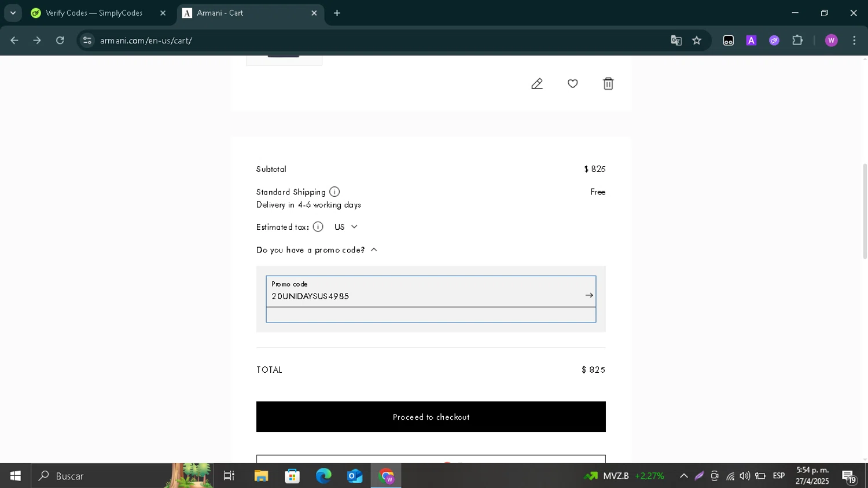
Task: Open the feather pen tray icon
Action: point(699,476)
